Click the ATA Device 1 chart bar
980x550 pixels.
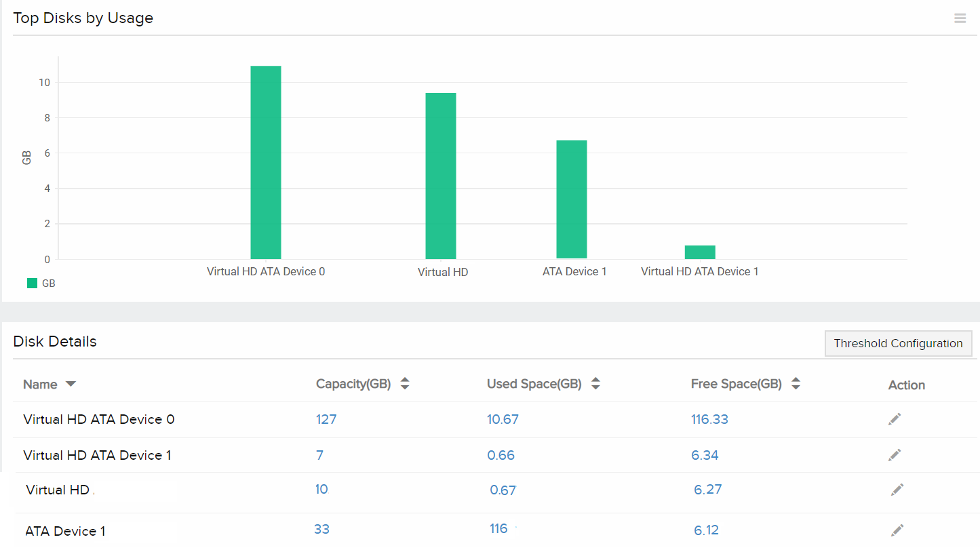point(572,200)
